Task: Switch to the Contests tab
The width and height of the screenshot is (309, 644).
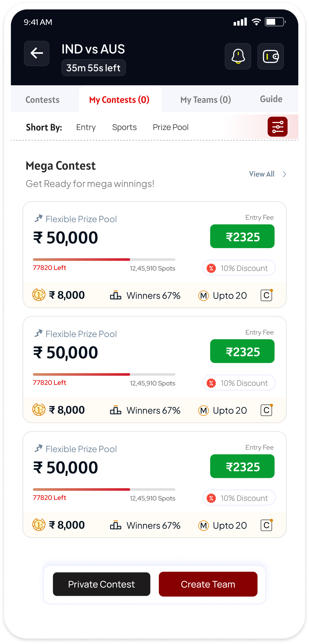Action: click(x=42, y=100)
